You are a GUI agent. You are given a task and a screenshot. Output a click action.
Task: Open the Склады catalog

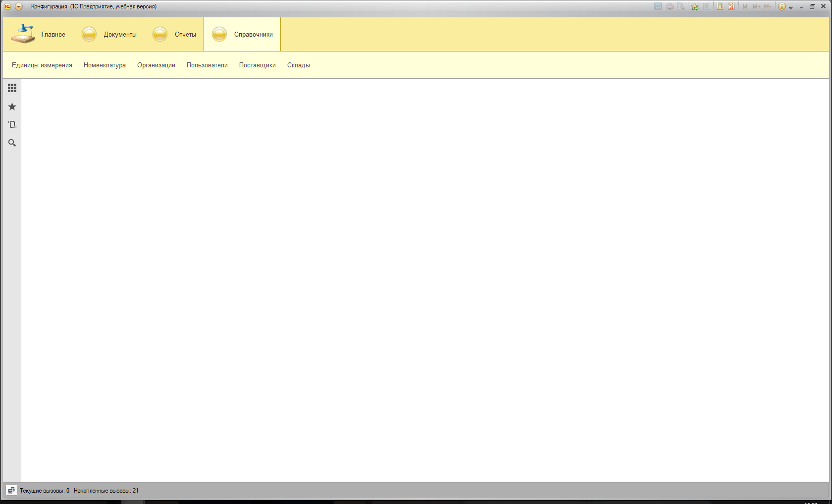tap(299, 65)
